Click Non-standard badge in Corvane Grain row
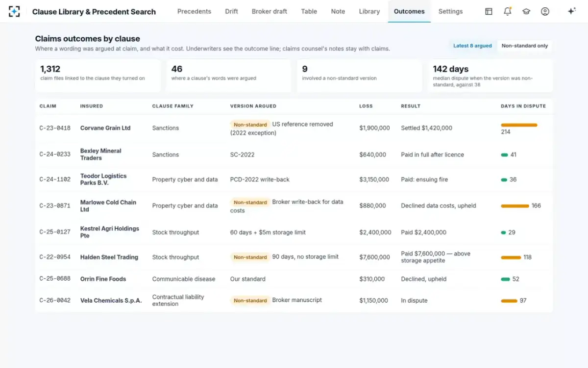588x368 pixels. click(250, 125)
